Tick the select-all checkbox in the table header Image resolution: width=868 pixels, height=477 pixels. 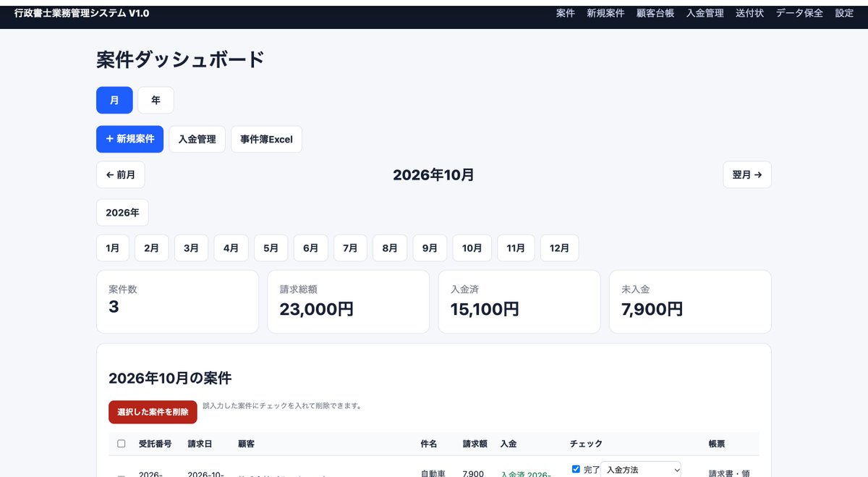click(x=122, y=444)
